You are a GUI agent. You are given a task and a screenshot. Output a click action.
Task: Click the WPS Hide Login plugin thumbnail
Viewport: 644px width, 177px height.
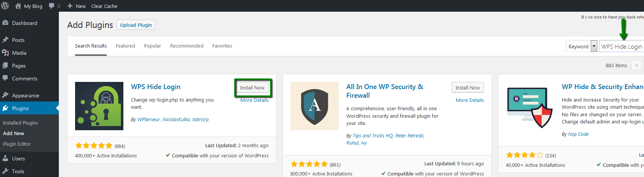99,106
